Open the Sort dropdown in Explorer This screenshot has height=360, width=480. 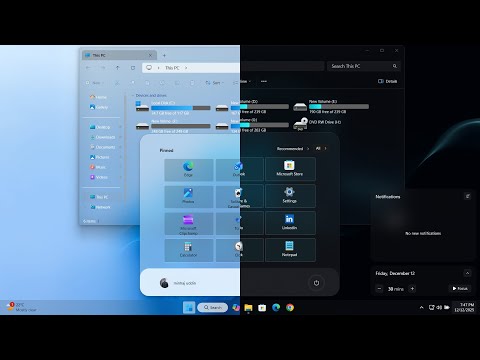pos(214,82)
